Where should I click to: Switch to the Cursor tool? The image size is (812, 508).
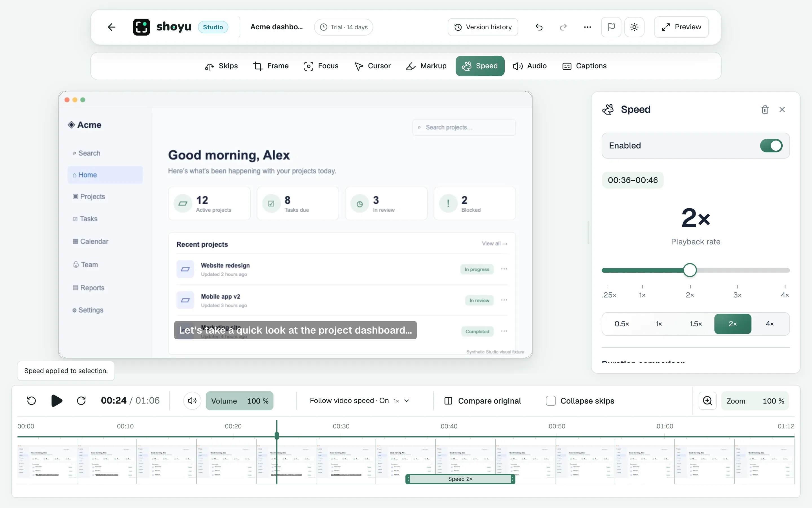372,66
